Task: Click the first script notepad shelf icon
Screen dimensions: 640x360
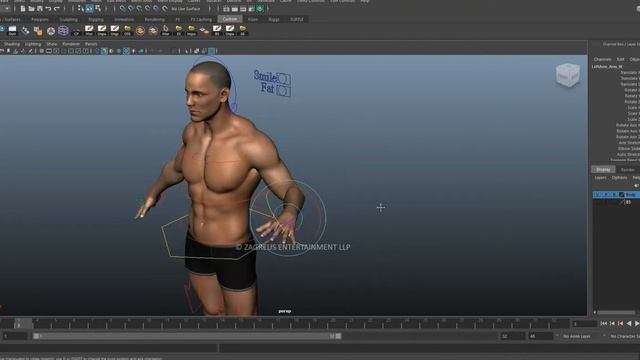Action: (89, 30)
